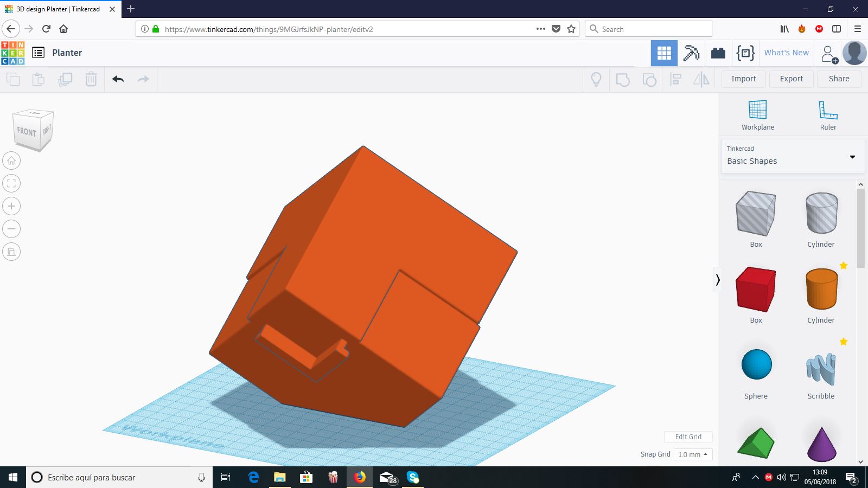
Task: Click the Paste toolbar icon
Action: [39, 79]
